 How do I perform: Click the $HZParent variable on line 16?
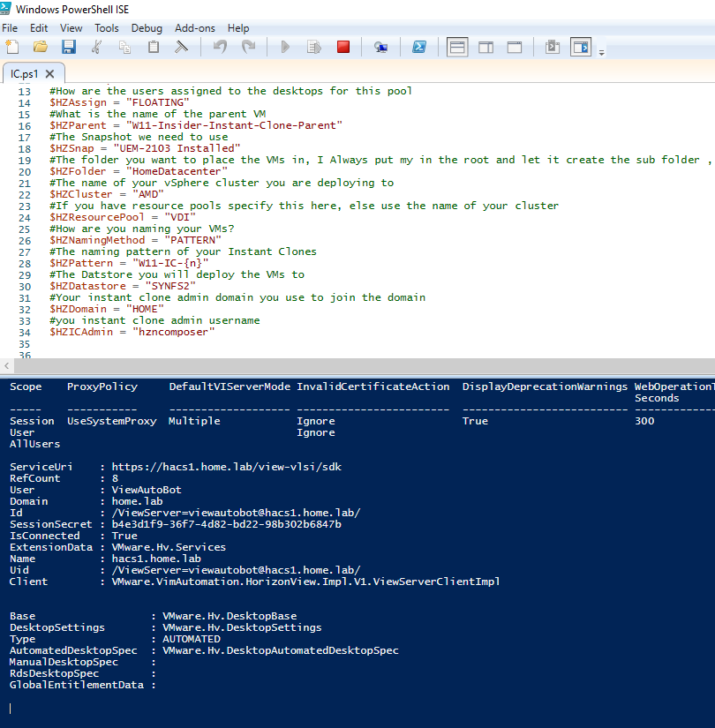coord(78,125)
